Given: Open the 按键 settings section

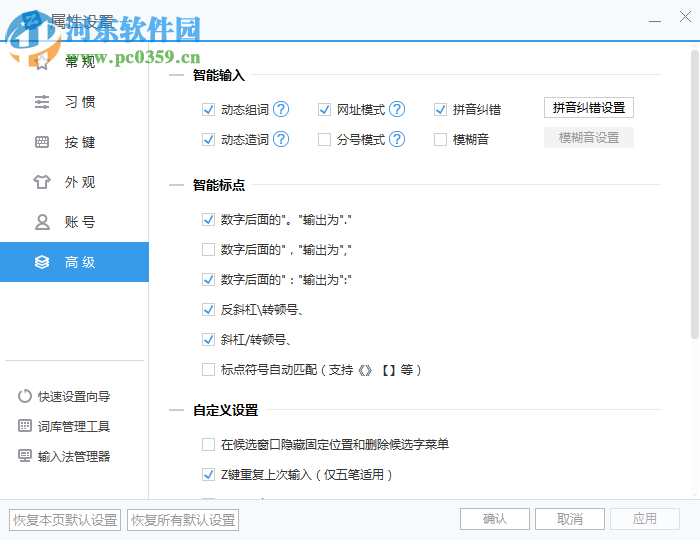Looking at the screenshot, I should (74, 142).
